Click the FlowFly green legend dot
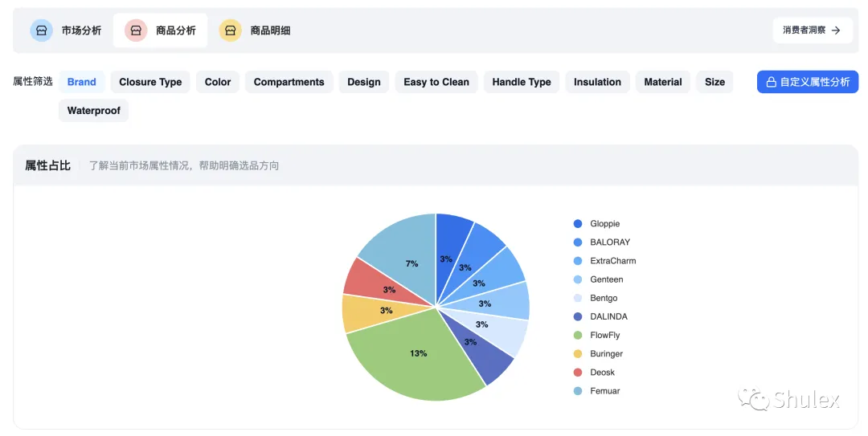This screenshot has width=868, height=436. coord(578,336)
